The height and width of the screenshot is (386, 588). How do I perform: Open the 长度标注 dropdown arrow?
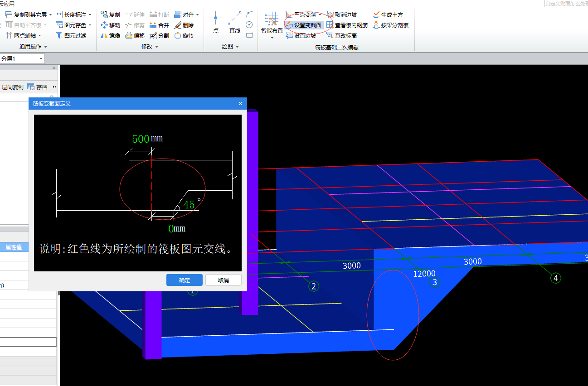90,15
